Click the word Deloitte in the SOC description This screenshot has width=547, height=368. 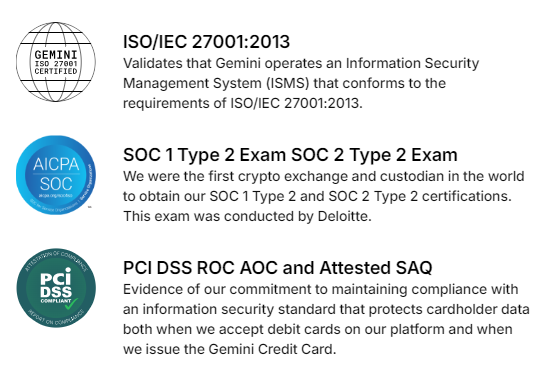coord(342,216)
